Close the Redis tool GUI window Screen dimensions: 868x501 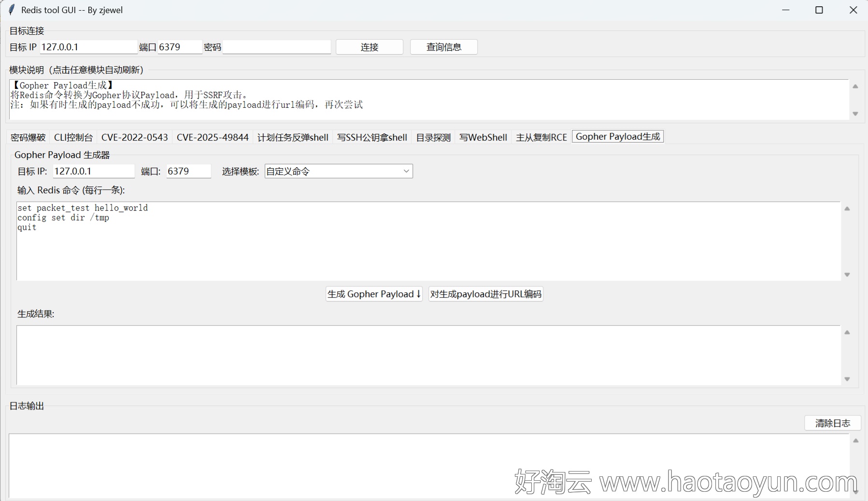tap(853, 10)
